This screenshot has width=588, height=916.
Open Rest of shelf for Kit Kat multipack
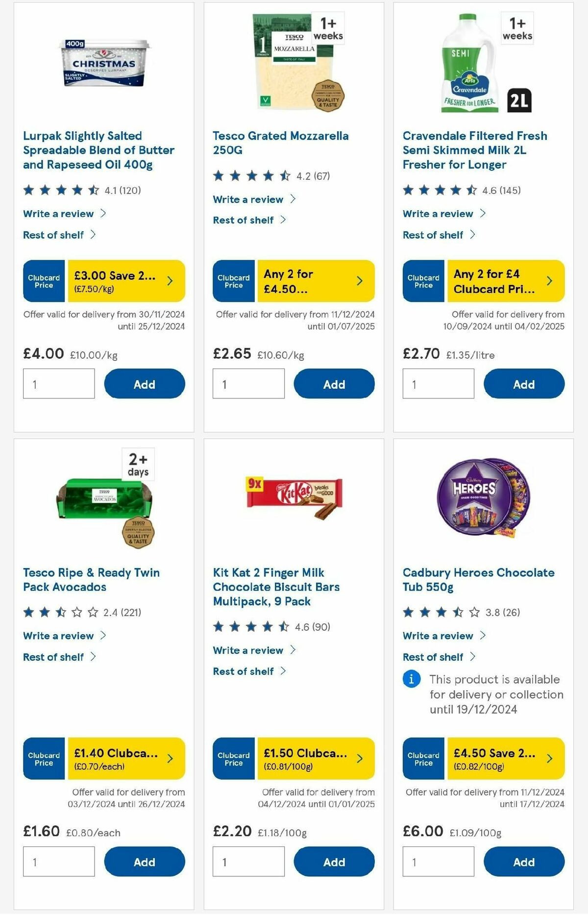point(244,671)
